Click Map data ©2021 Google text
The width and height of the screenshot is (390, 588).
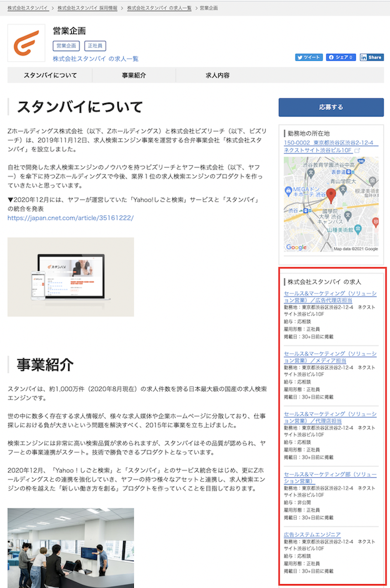[x=356, y=248]
